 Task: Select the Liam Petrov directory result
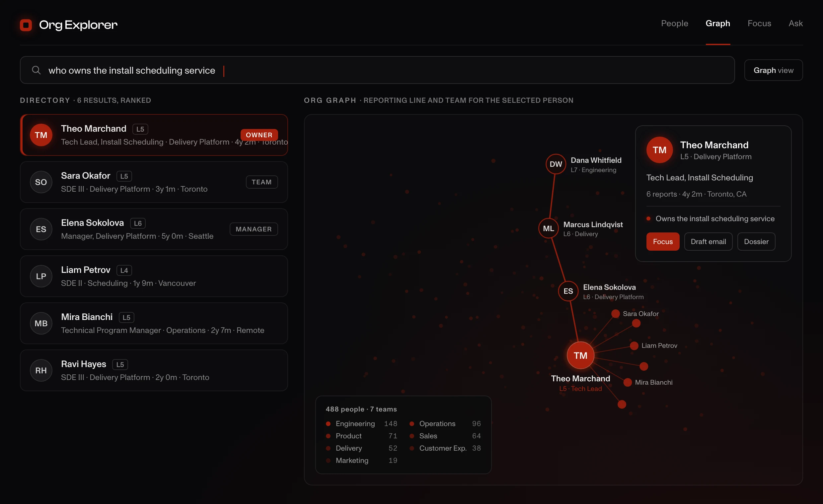154,276
